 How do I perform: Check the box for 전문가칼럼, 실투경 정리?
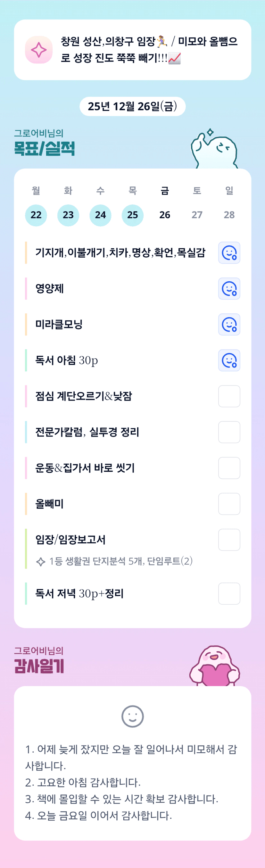pos(229,432)
